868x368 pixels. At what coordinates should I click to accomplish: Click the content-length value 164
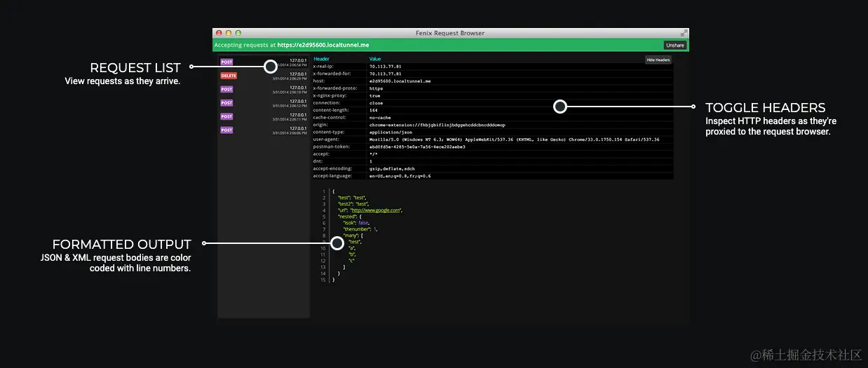pyautogui.click(x=373, y=110)
